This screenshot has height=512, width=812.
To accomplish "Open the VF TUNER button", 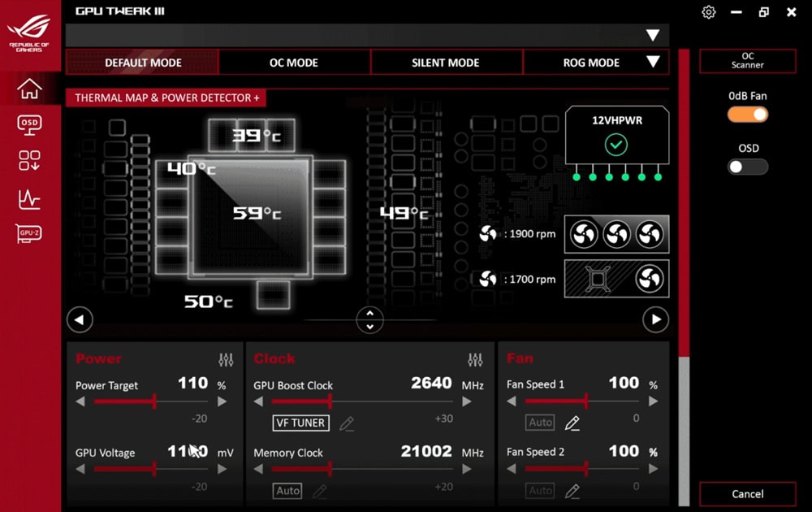I will 300,423.
